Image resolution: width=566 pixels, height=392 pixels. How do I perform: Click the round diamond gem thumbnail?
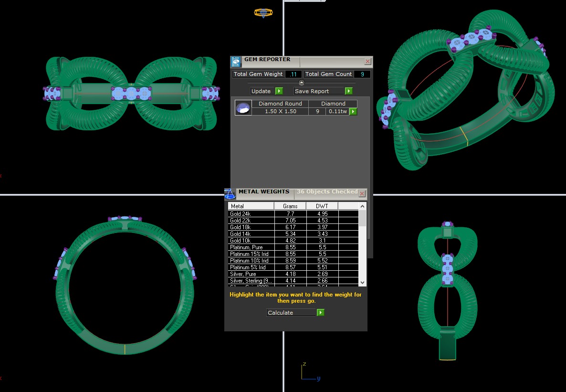click(243, 108)
